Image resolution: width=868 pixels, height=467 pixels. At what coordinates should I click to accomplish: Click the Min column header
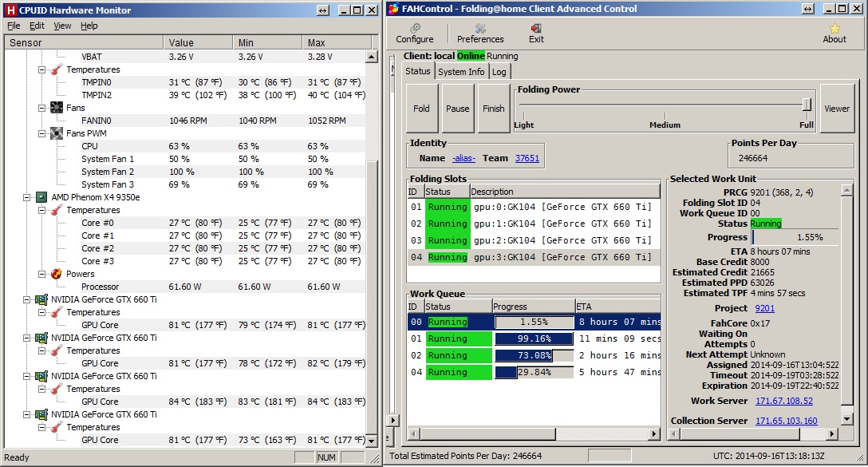[x=267, y=42]
